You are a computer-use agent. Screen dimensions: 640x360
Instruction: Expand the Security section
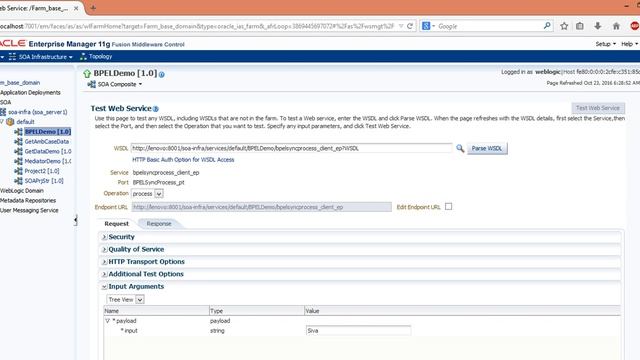[x=104, y=237]
